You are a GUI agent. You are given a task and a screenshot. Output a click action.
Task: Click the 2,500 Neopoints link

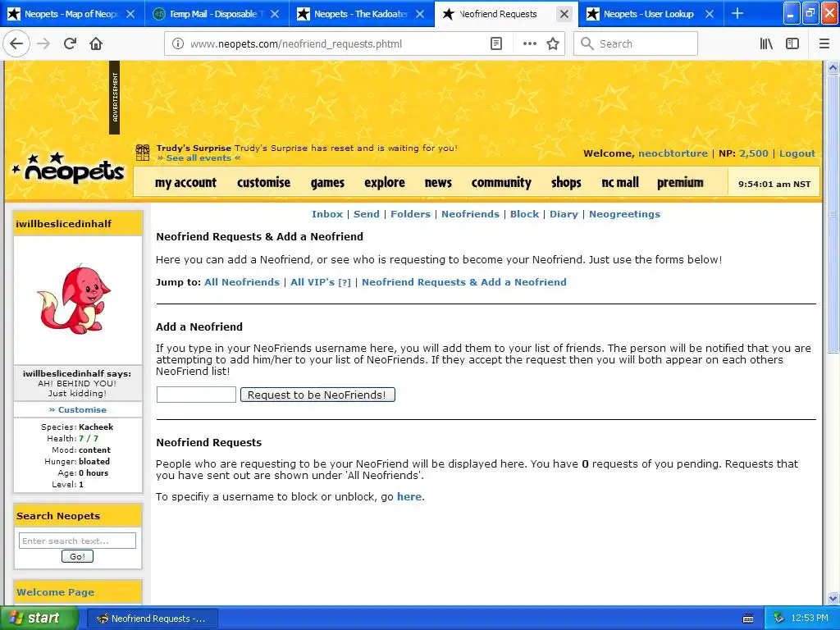tap(754, 153)
